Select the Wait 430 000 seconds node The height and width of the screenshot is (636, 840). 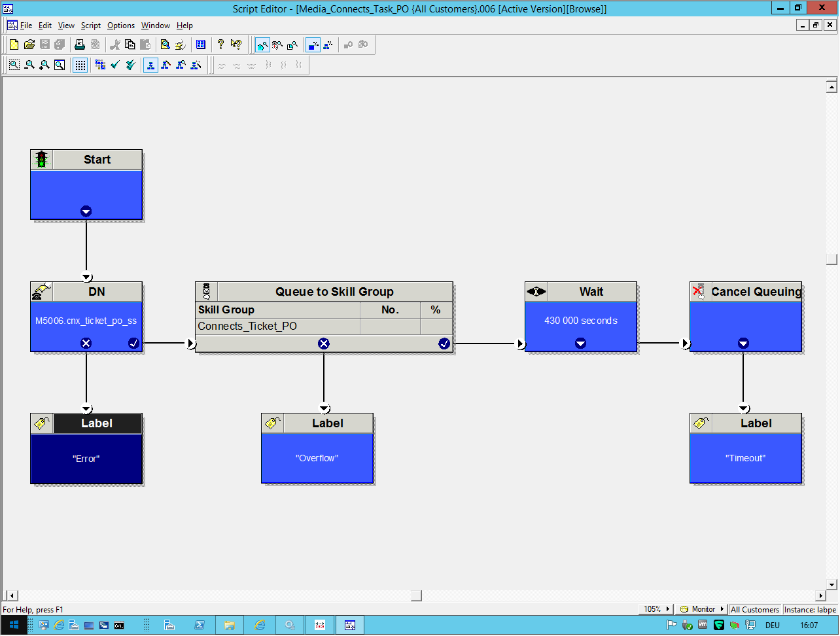(581, 317)
